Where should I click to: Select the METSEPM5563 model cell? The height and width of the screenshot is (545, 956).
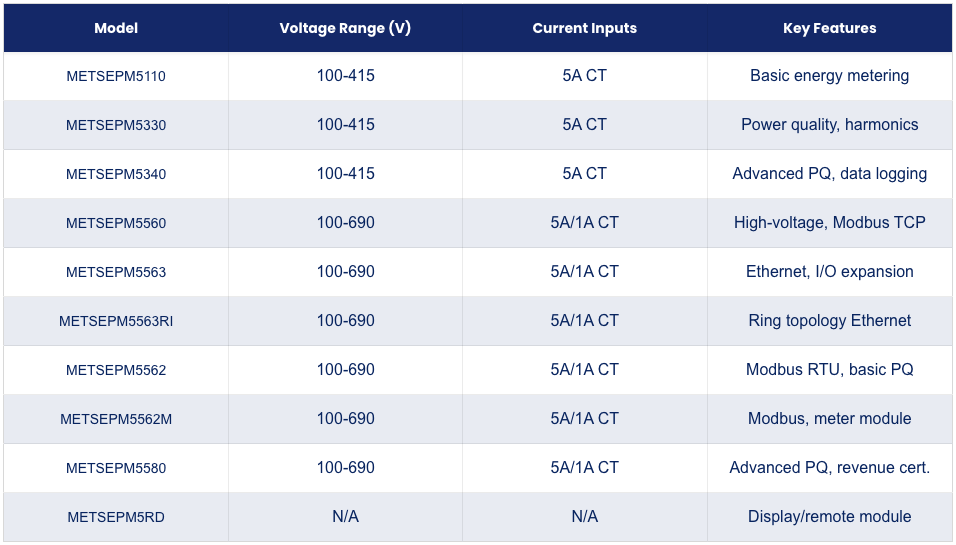tap(116, 272)
